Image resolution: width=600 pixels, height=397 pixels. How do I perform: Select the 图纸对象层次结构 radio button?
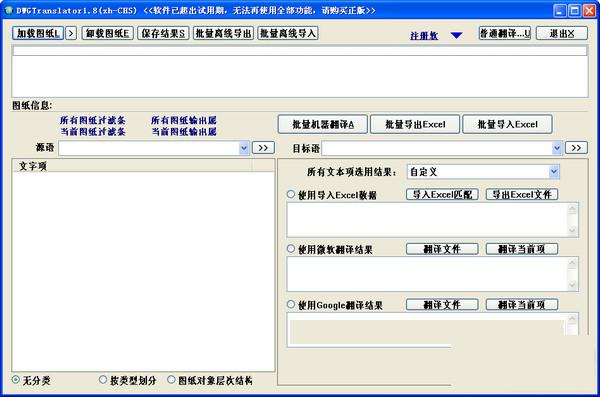[171, 380]
